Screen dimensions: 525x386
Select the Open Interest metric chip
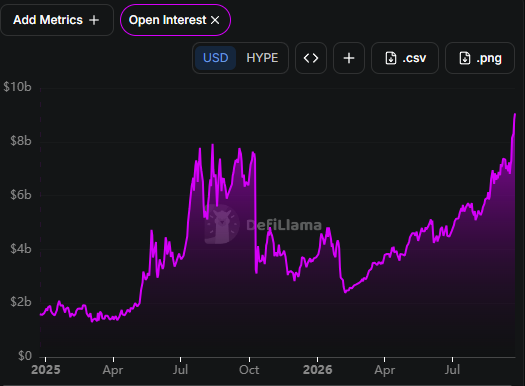click(x=175, y=20)
